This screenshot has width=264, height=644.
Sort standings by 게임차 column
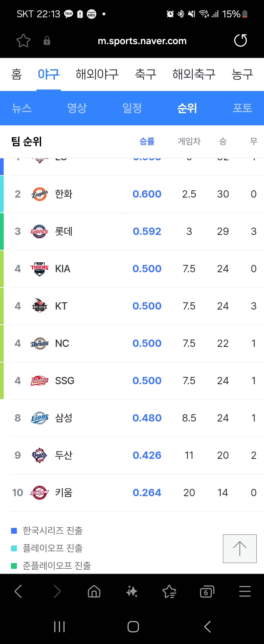189,141
